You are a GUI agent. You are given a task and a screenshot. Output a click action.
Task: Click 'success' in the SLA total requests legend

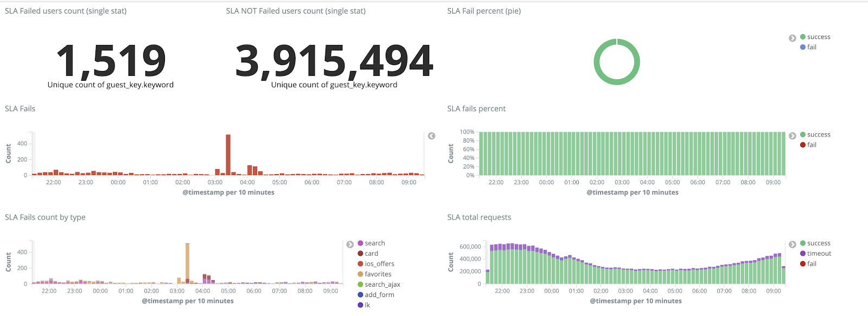click(819, 243)
